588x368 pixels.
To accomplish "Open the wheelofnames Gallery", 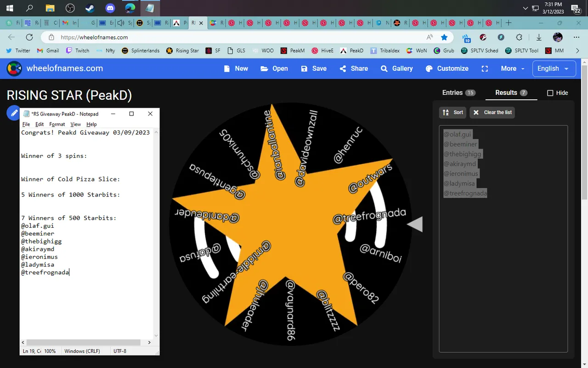I will click(x=397, y=69).
